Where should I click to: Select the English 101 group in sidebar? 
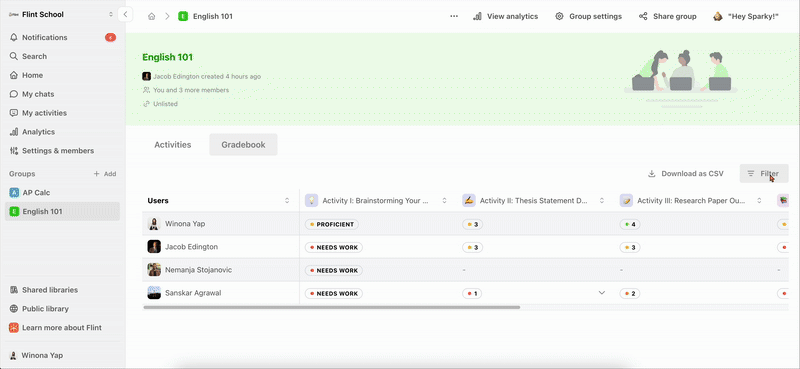click(x=62, y=211)
